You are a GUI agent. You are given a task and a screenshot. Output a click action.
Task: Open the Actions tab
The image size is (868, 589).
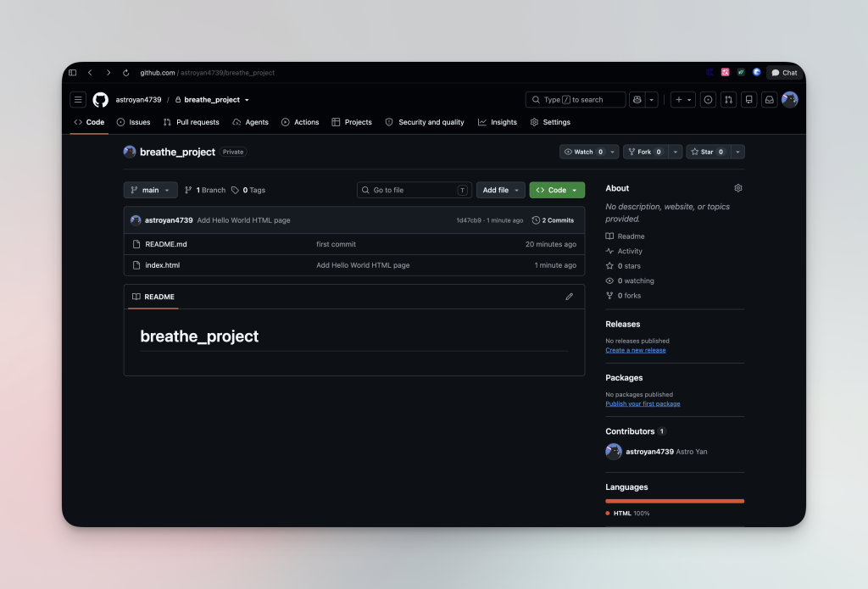pyautogui.click(x=301, y=122)
